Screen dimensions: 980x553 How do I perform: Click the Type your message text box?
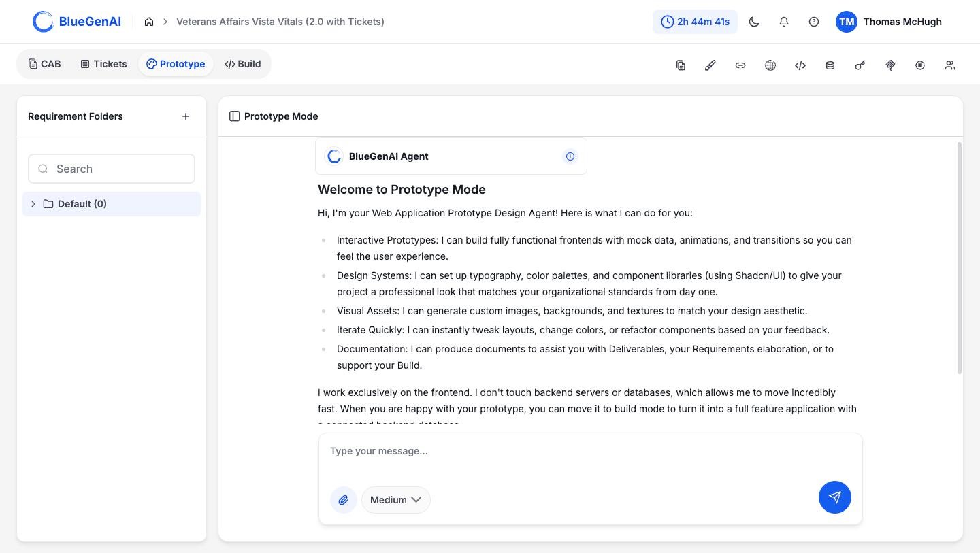click(590, 451)
